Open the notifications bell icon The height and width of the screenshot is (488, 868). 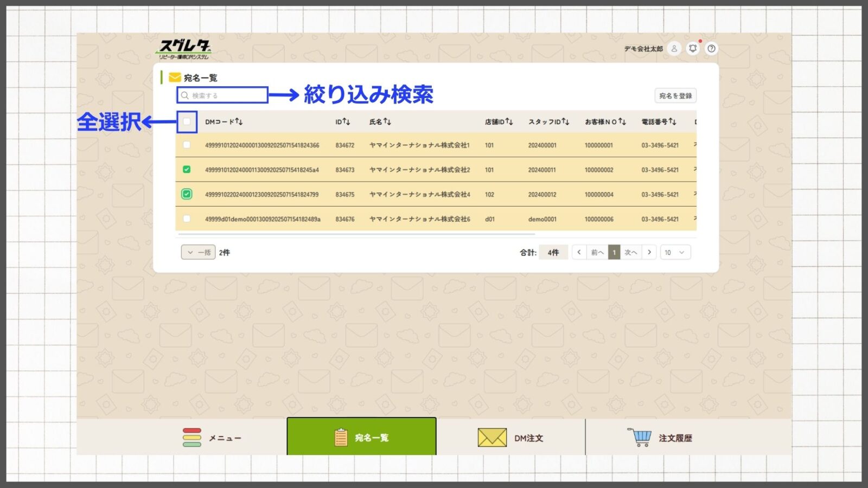pyautogui.click(x=693, y=48)
